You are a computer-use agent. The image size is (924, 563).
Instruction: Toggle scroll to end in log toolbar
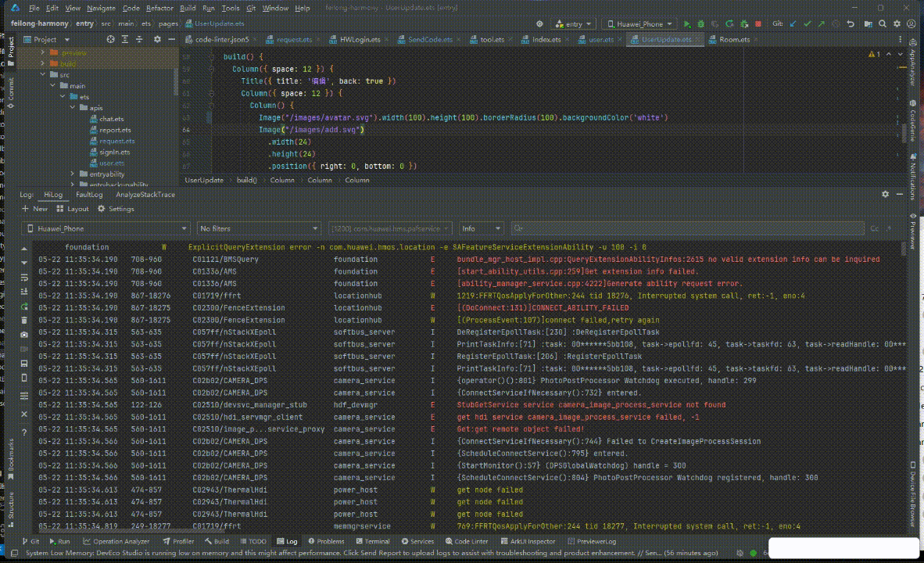[x=24, y=291]
